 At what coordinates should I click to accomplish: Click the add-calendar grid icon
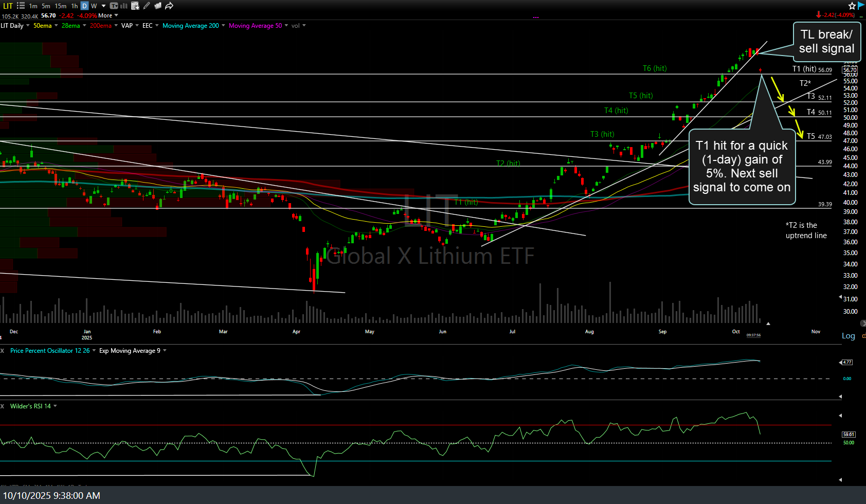click(x=135, y=6)
